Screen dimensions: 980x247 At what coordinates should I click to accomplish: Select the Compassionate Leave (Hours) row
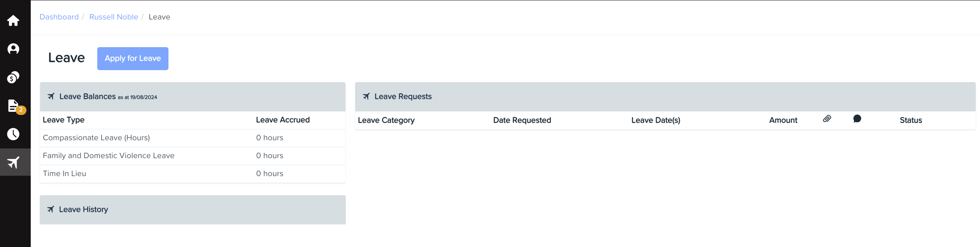pyautogui.click(x=96, y=138)
